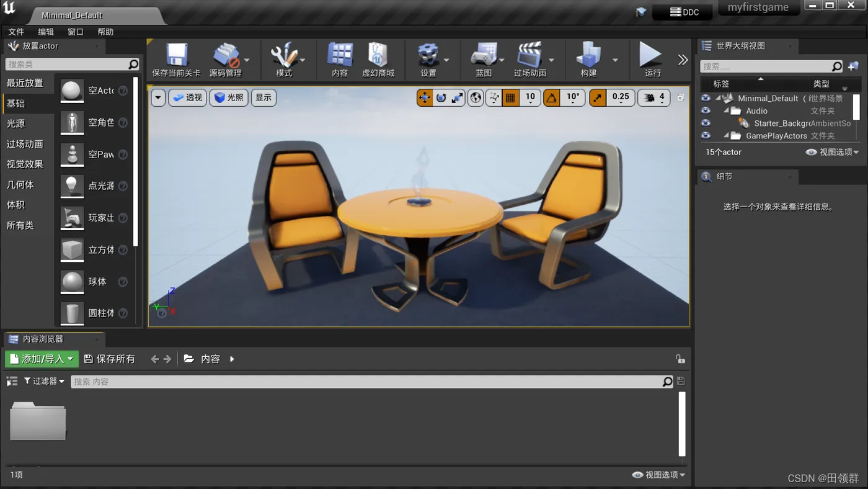Select the Point Light (点光源) bulb icon
Screen dimensions: 868x489
pyautogui.click(x=72, y=186)
